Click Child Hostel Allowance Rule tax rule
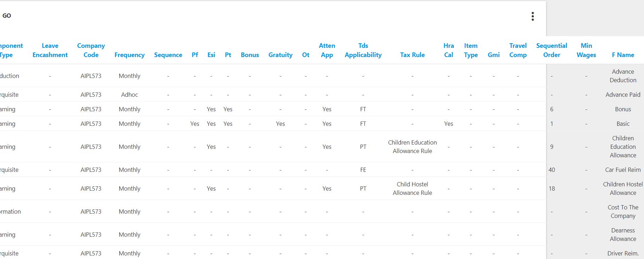The height and width of the screenshot is (259, 644). pyautogui.click(x=412, y=188)
